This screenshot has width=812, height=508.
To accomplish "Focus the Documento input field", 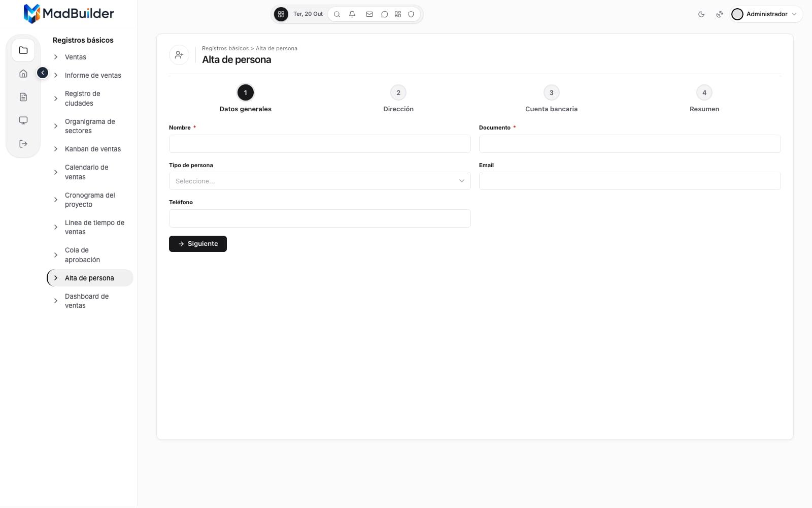I will [630, 144].
